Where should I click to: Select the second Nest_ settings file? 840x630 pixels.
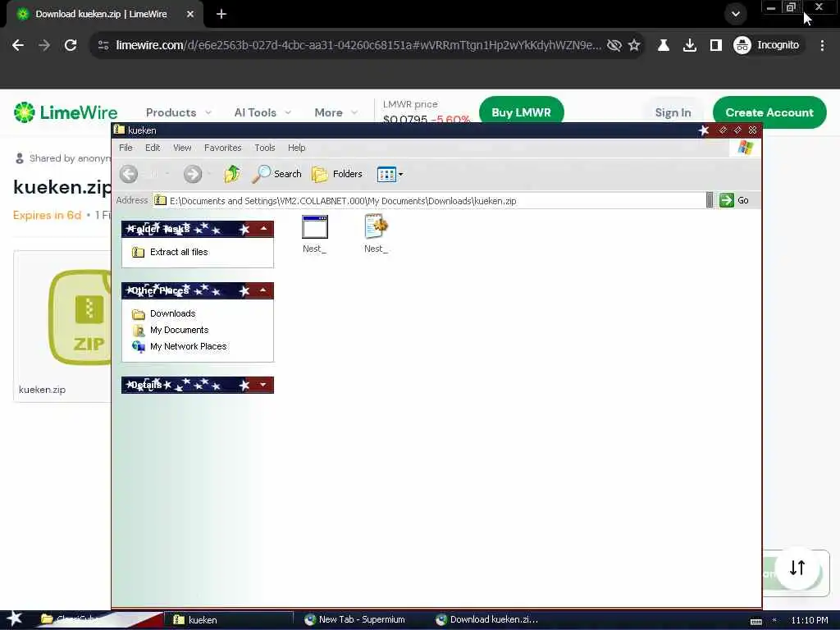pos(376,234)
